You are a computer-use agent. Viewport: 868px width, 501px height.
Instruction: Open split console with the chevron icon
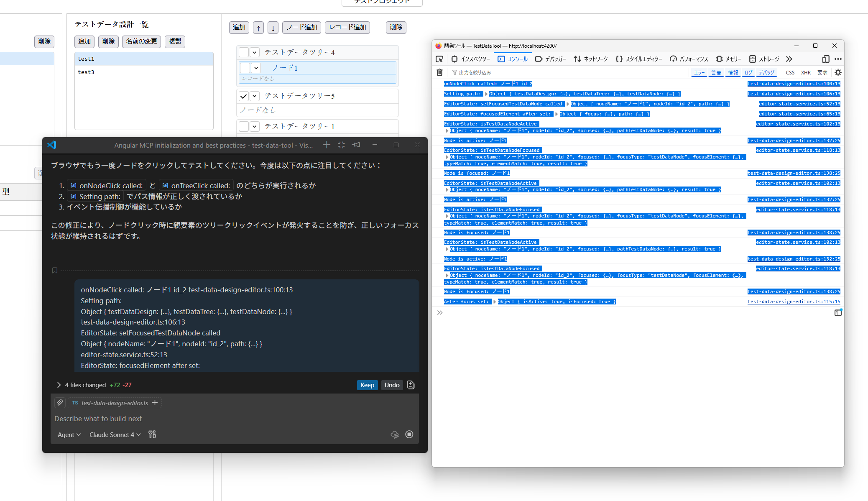(439, 312)
